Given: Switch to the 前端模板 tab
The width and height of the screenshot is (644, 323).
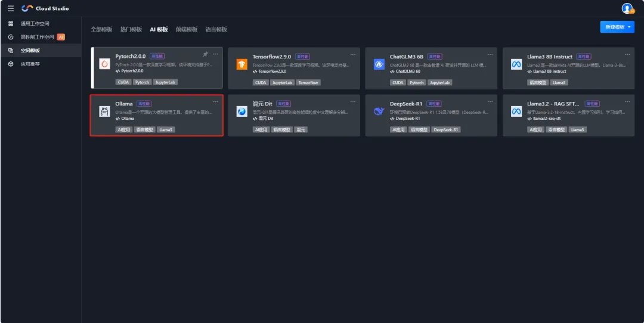Looking at the screenshot, I should point(187,30).
